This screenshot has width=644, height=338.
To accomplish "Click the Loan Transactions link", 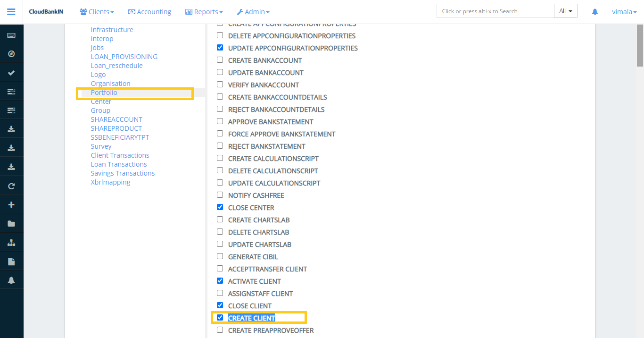I will (x=119, y=164).
